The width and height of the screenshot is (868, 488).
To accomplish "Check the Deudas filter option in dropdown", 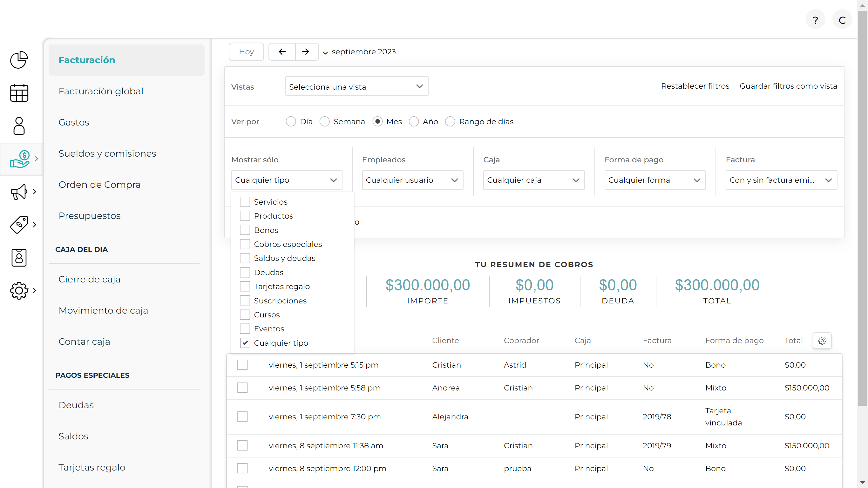I will 245,272.
